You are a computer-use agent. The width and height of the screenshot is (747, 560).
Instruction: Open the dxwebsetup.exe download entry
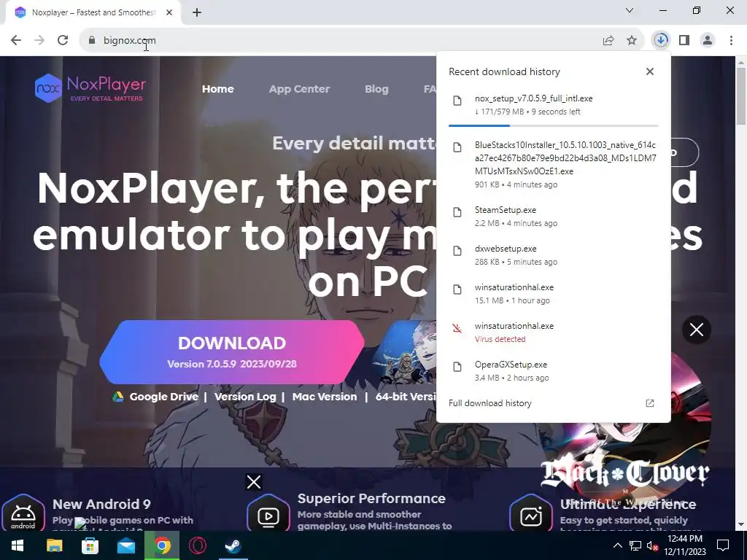(554, 254)
